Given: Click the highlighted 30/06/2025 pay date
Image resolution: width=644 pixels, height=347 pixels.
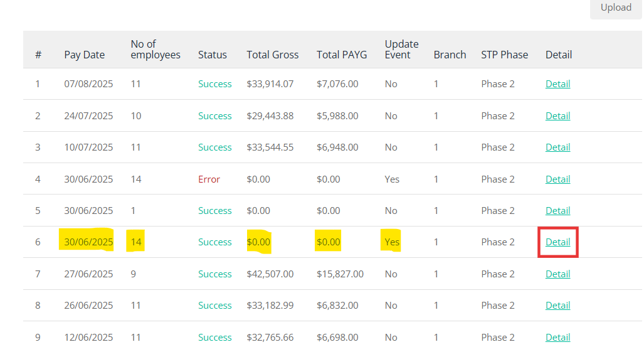Looking at the screenshot, I should (x=88, y=242).
